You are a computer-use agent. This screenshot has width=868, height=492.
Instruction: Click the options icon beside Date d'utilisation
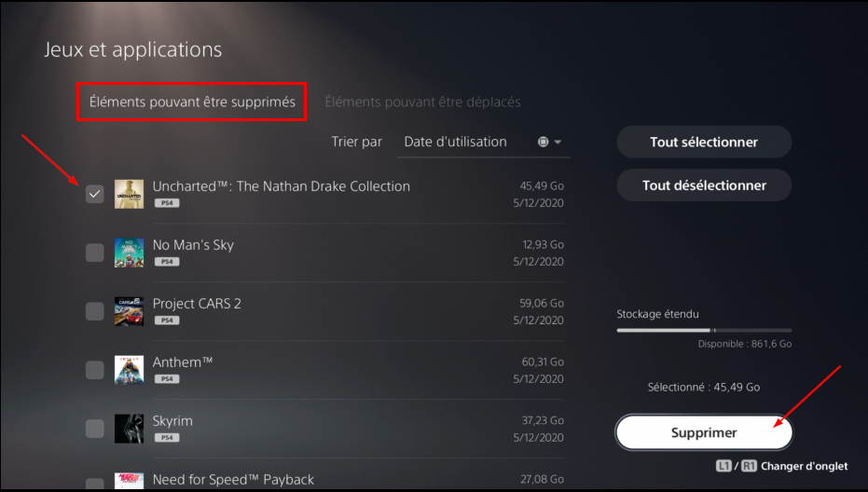543,142
